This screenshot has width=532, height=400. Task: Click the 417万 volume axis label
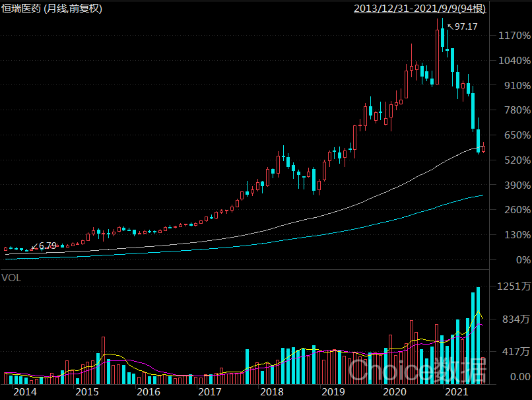click(516, 351)
